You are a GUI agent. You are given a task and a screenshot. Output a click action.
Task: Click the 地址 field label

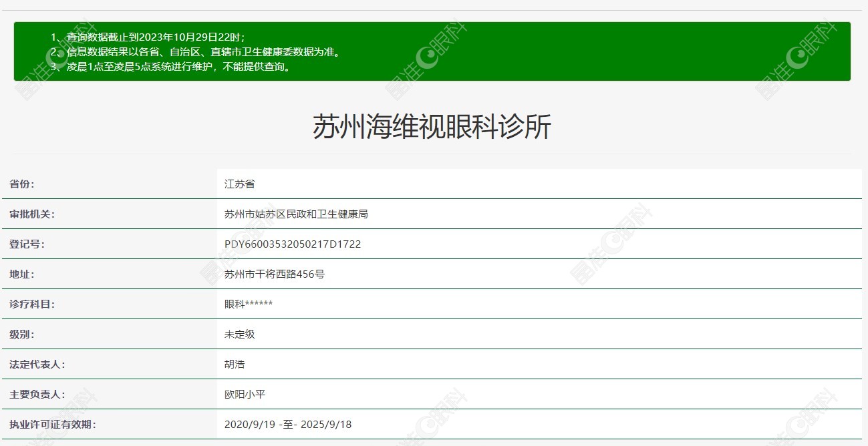click(21, 274)
